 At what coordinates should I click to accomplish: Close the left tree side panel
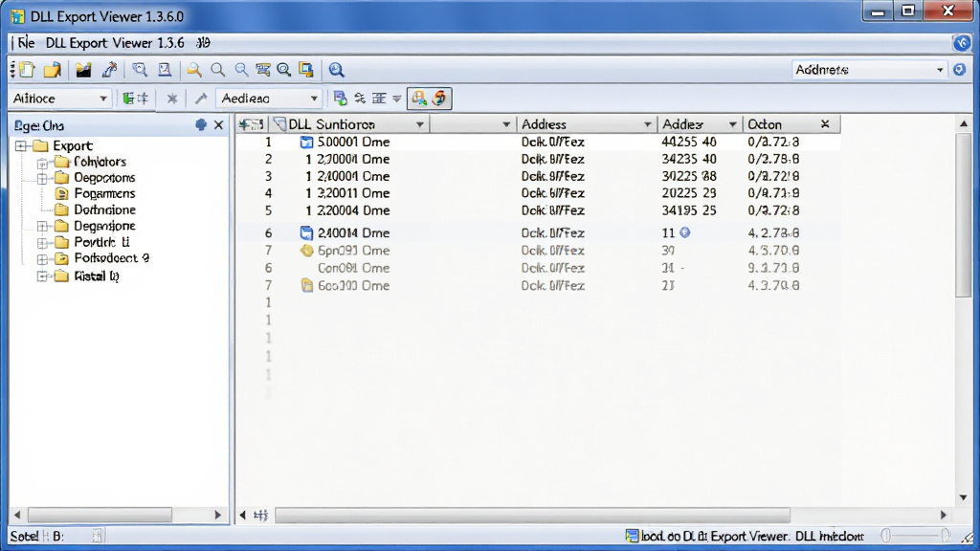(x=219, y=125)
